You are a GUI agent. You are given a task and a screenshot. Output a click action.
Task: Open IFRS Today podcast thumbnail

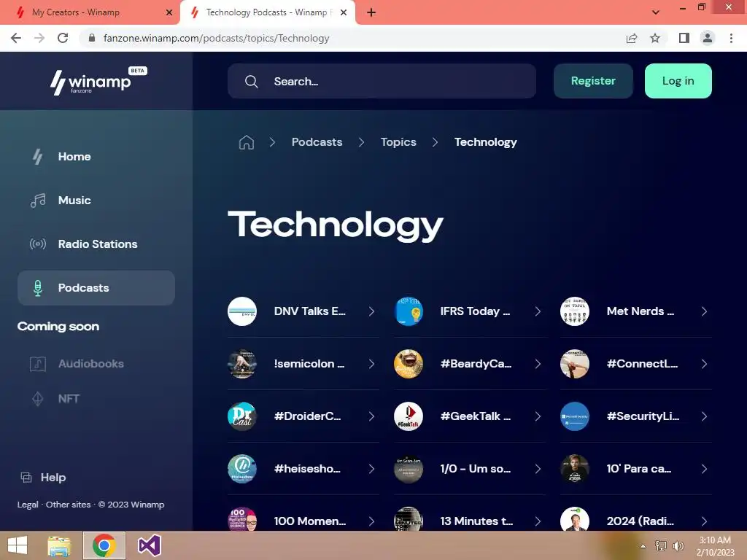[409, 311]
